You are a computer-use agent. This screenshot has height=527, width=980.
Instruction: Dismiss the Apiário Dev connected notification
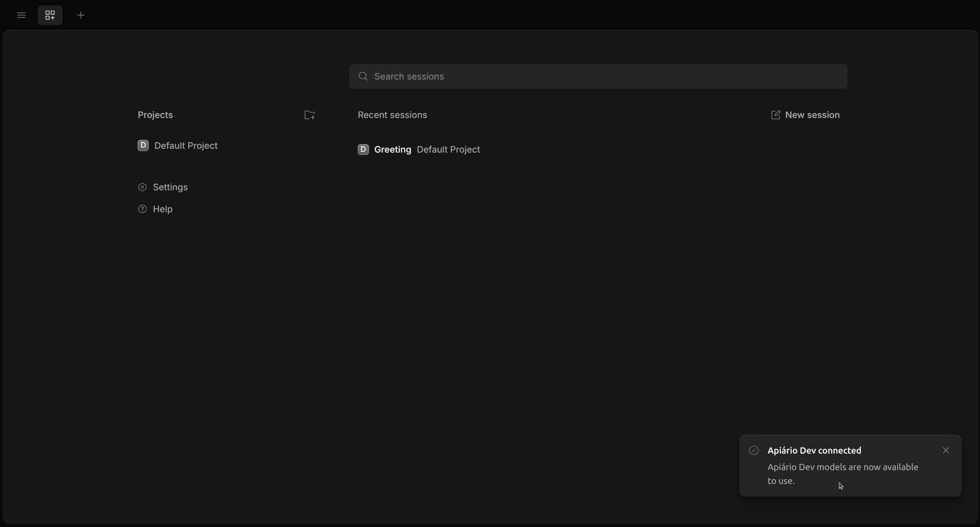[946, 451]
